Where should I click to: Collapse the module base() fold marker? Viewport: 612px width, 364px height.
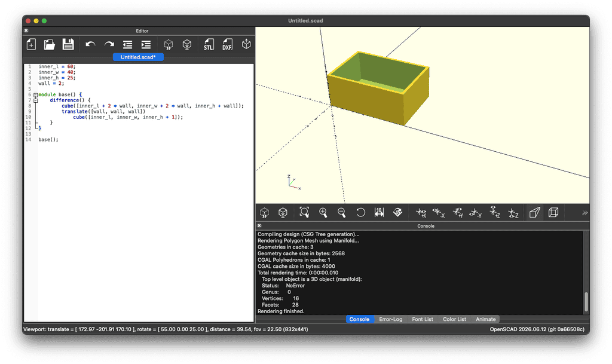[x=35, y=95]
